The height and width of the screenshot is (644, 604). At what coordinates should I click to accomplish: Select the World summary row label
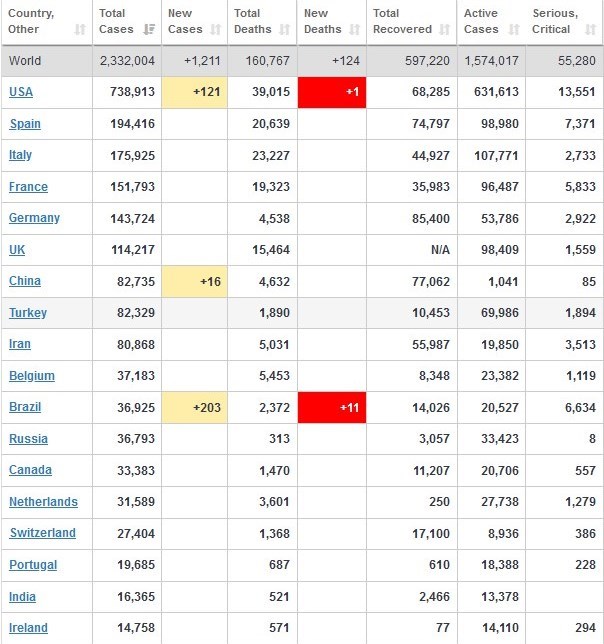(x=25, y=61)
